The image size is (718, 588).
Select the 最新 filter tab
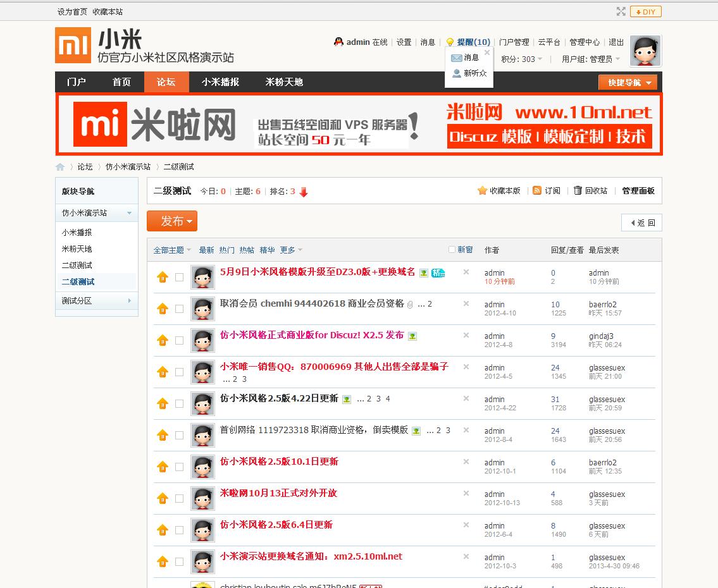tap(206, 250)
